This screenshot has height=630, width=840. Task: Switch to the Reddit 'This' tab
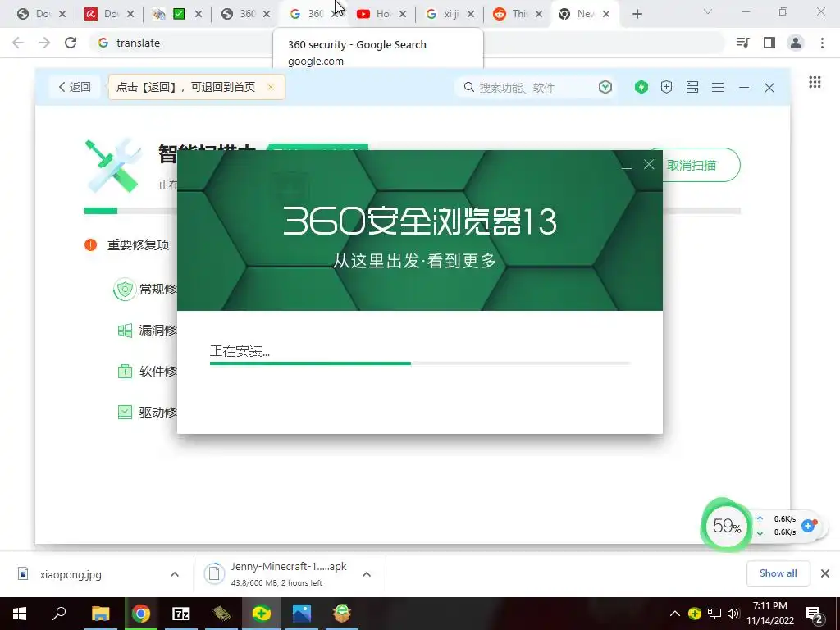(518, 14)
